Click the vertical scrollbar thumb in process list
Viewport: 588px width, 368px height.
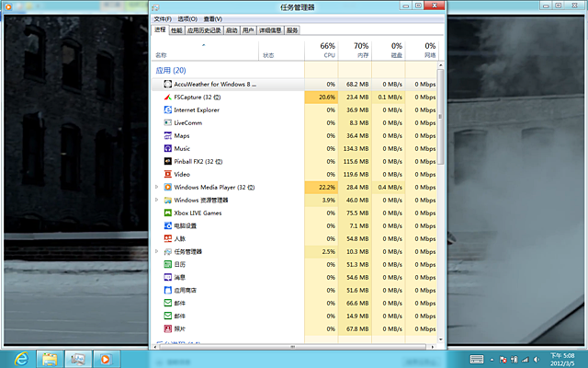pyautogui.click(x=441, y=117)
